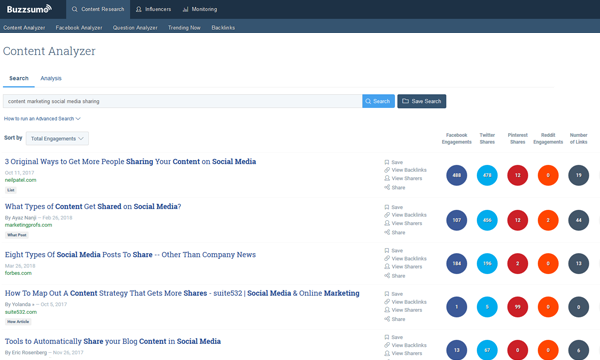Viewport: 600px width, 360px height.
Task: Open Tools to Automatically Share your Blog Content article
Action: pos(113,341)
